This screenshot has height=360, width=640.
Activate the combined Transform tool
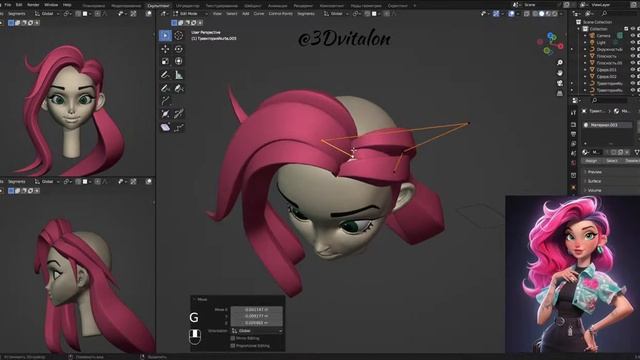tap(179, 61)
